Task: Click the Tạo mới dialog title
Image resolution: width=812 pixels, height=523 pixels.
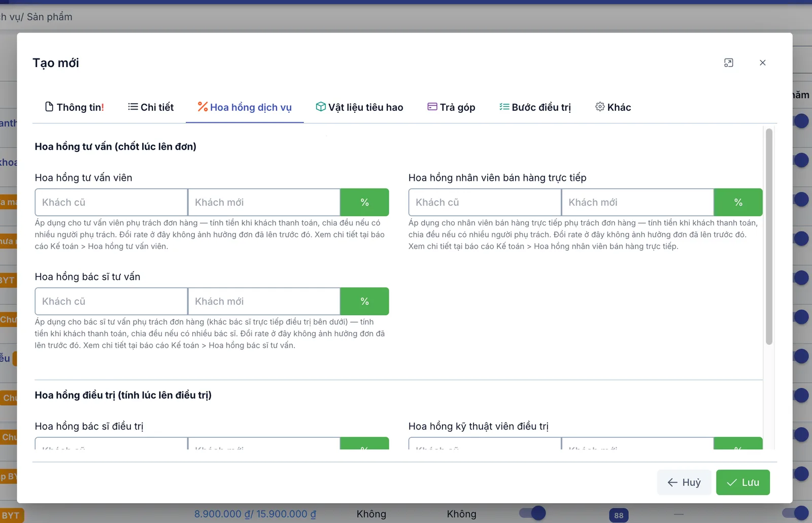Action: 56,63
